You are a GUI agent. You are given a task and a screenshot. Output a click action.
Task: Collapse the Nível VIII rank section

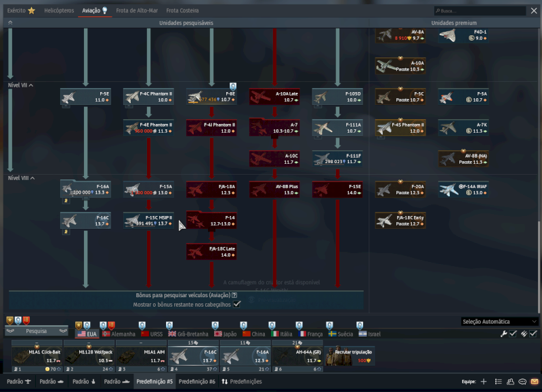click(x=33, y=178)
